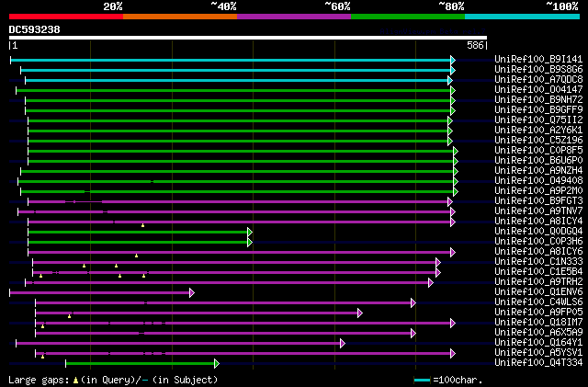The width and height of the screenshot is (588, 387).
Task: Select the UniRef100_Q18IM7 label
Action: point(538,323)
